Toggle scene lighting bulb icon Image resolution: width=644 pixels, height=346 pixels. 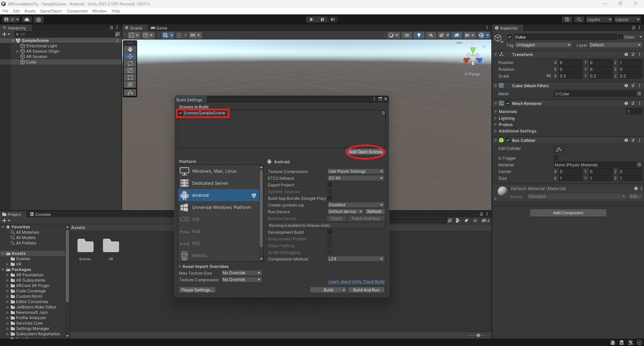tap(419, 35)
